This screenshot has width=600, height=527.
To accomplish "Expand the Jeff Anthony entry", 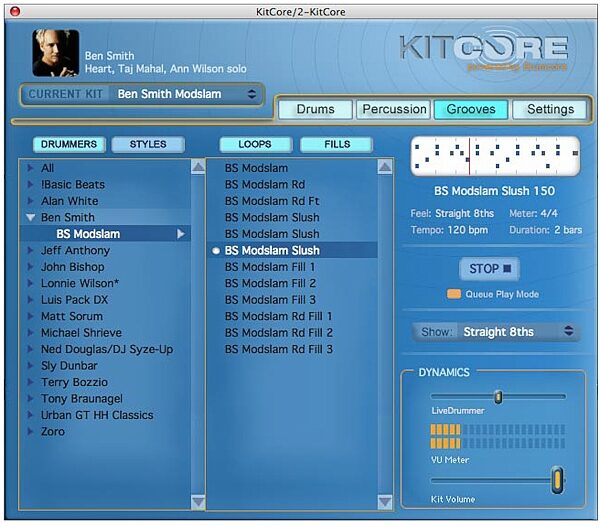I will tap(30, 250).
